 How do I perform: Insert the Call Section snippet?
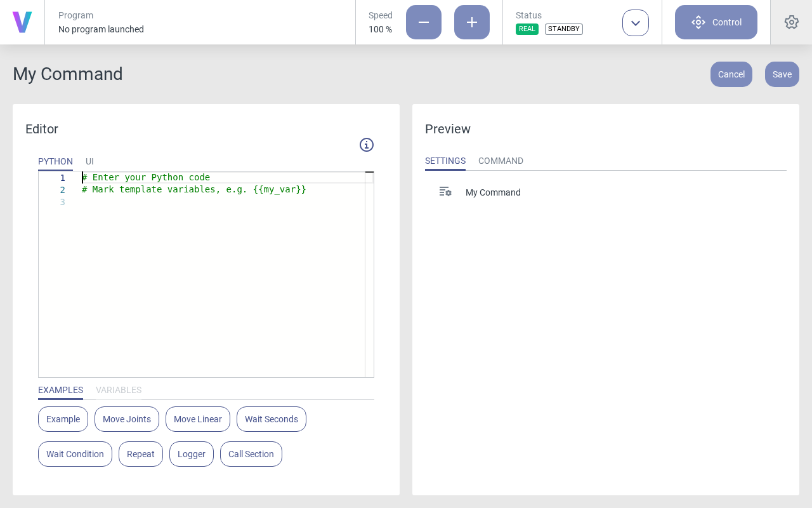251,454
